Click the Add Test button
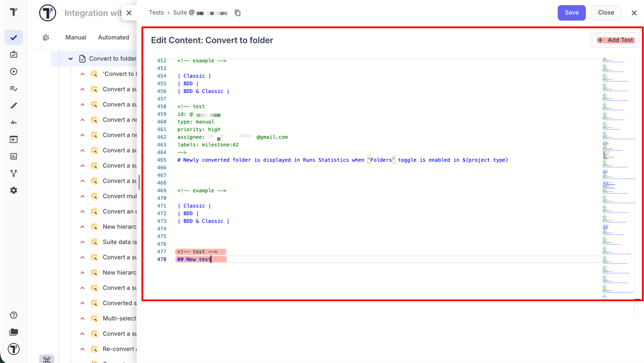The height and width of the screenshot is (363, 644). [x=615, y=40]
